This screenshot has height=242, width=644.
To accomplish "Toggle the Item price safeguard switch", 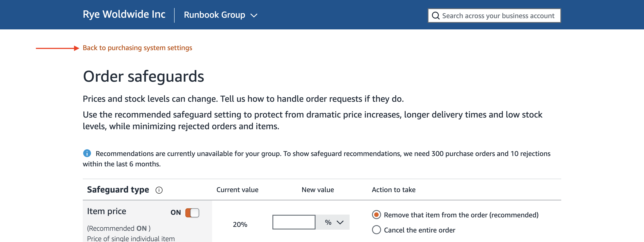I will pyautogui.click(x=192, y=213).
